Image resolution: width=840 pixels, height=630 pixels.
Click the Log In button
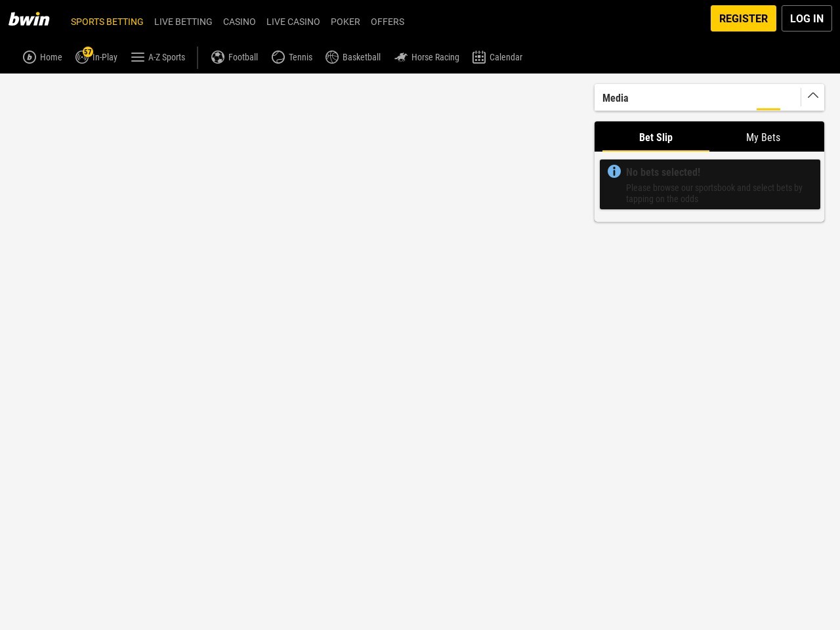[x=807, y=18]
